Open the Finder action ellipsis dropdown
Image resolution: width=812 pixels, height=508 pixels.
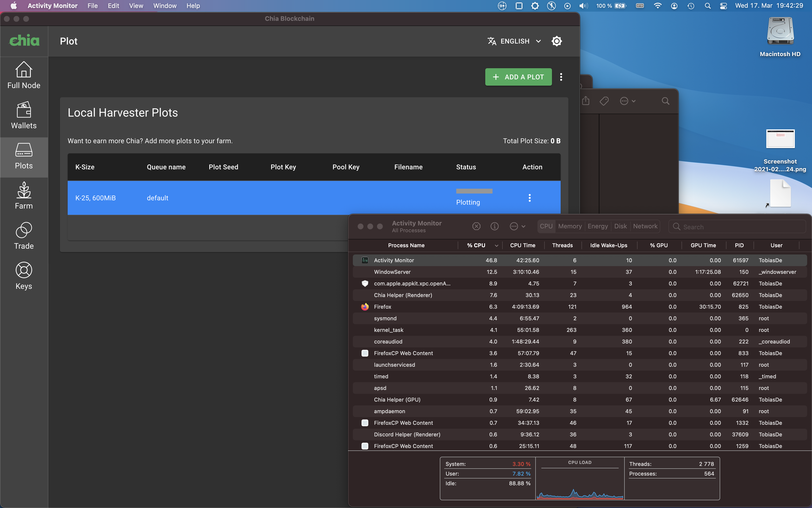pyautogui.click(x=627, y=101)
